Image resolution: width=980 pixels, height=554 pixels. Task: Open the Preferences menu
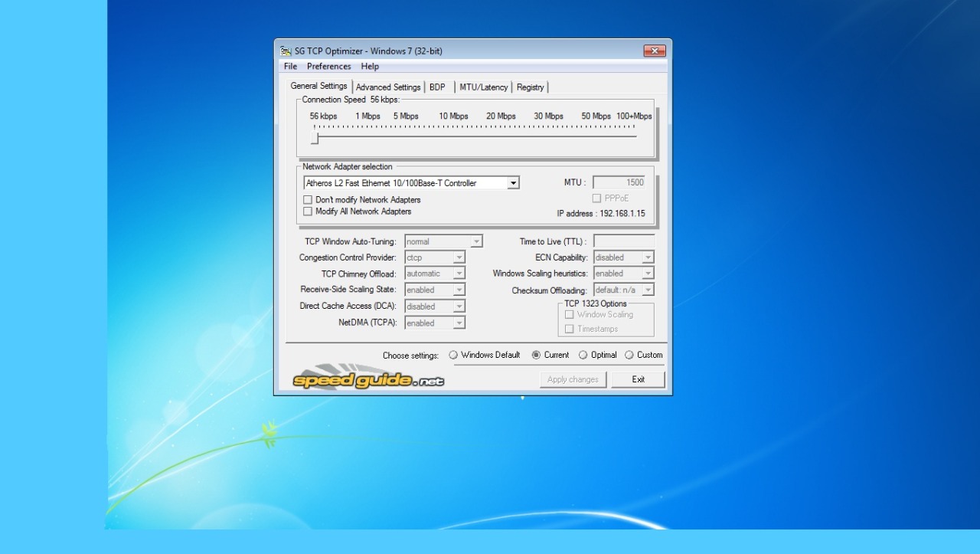tap(328, 67)
